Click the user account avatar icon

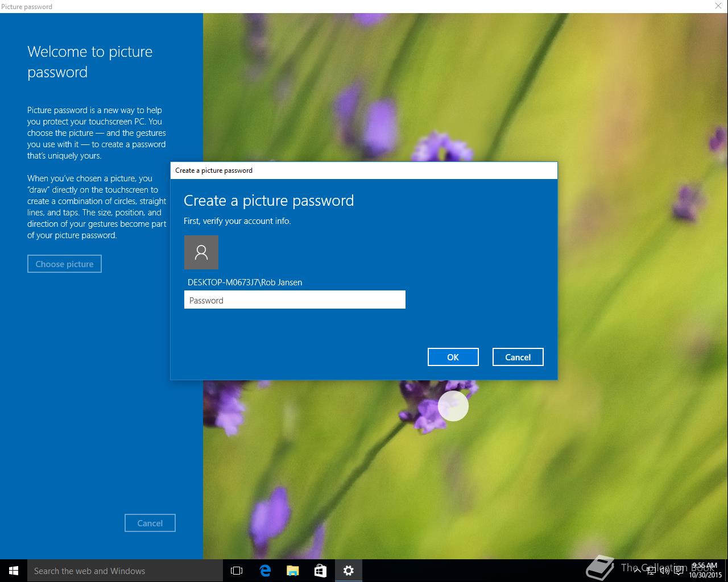pos(201,252)
